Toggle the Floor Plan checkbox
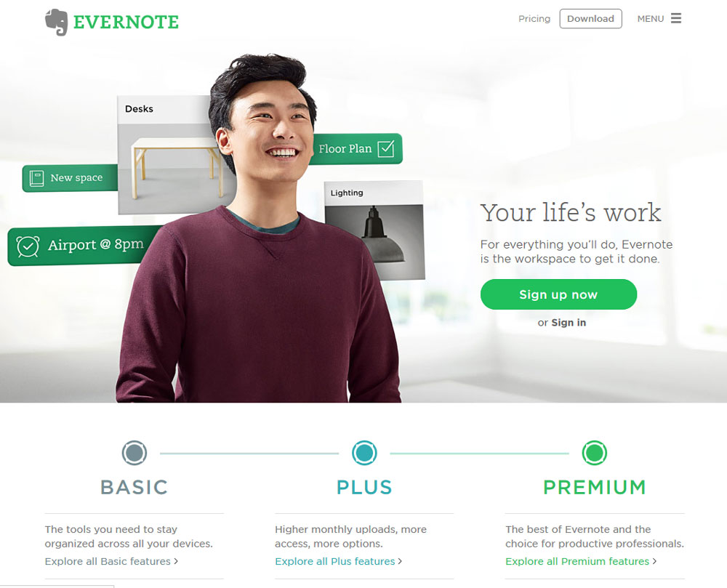This screenshot has height=588, width=727. [x=386, y=149]
